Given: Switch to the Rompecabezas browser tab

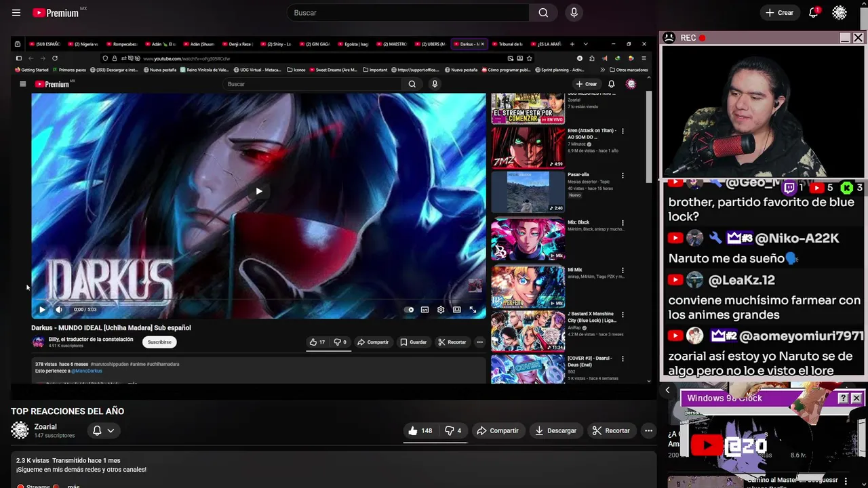Looking at the screenshot, I should pyautogui.click(x=123, y=44).
